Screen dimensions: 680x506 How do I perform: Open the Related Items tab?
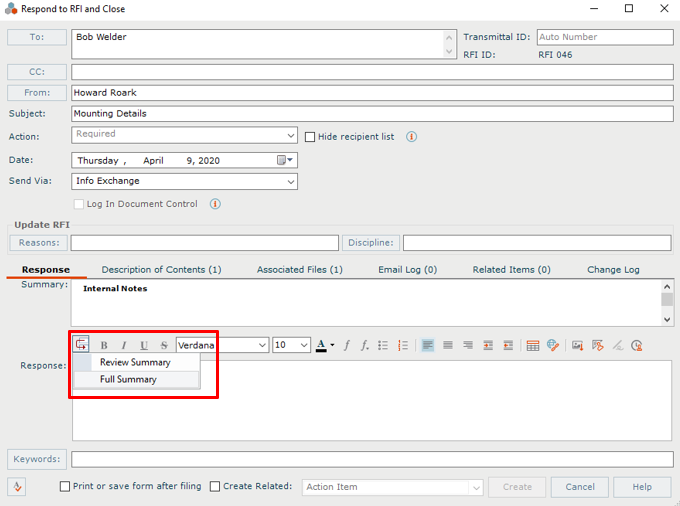click(511, 270)
